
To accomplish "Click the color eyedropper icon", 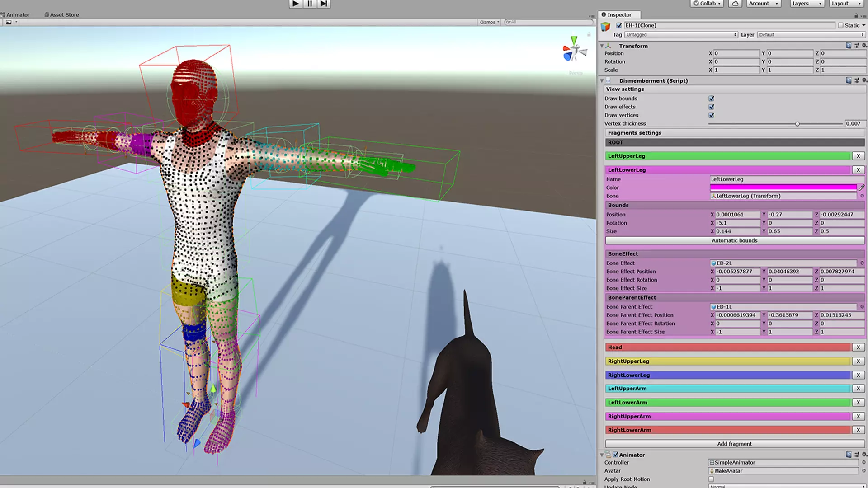I will point(862,188).
